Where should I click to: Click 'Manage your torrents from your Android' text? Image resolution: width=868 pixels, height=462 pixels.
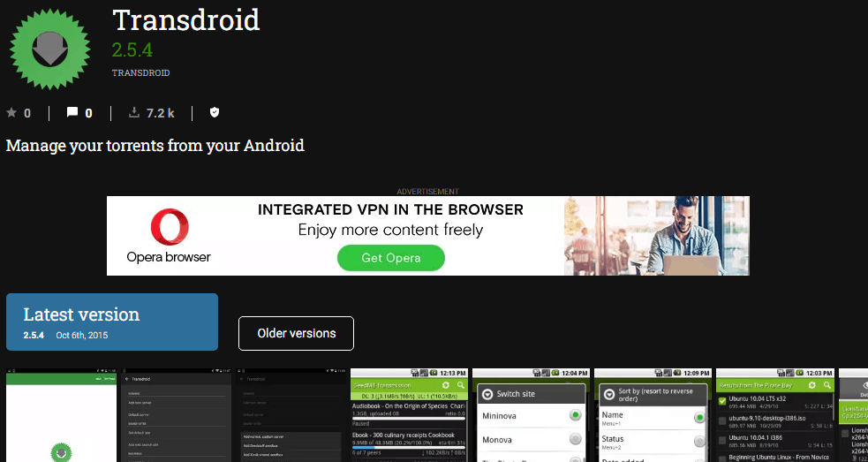click(155, 146)
